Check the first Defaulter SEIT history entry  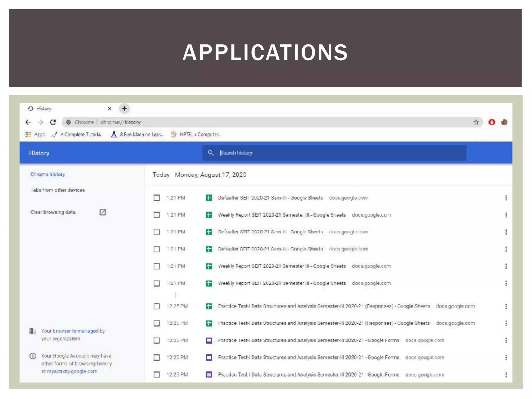(157, 198)
